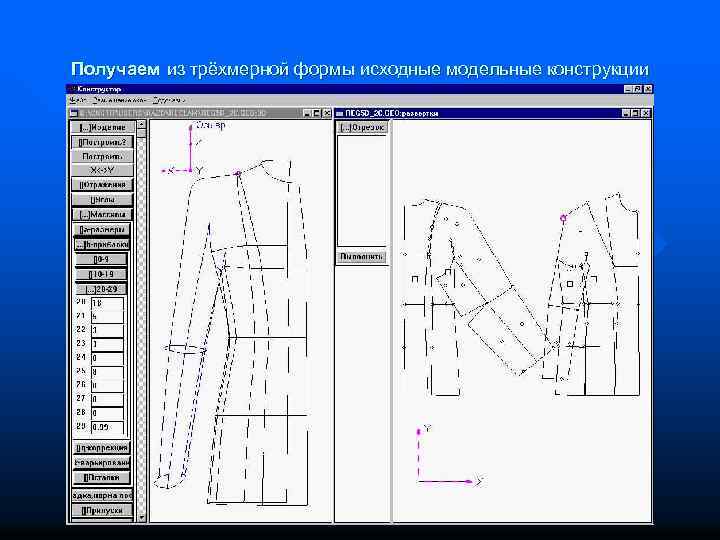720x540 pixels.
Task: Expand the [...]Массивы section
Action: [102, 214]
